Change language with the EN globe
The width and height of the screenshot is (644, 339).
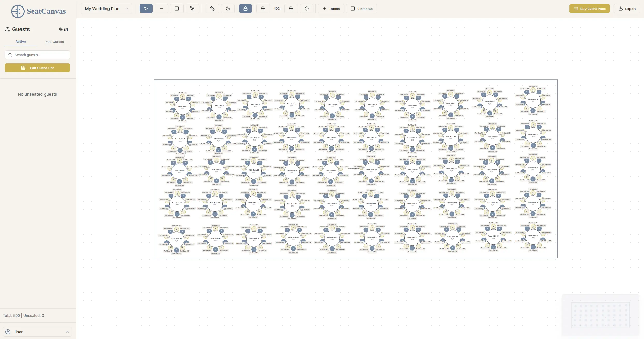coord(63,29)
